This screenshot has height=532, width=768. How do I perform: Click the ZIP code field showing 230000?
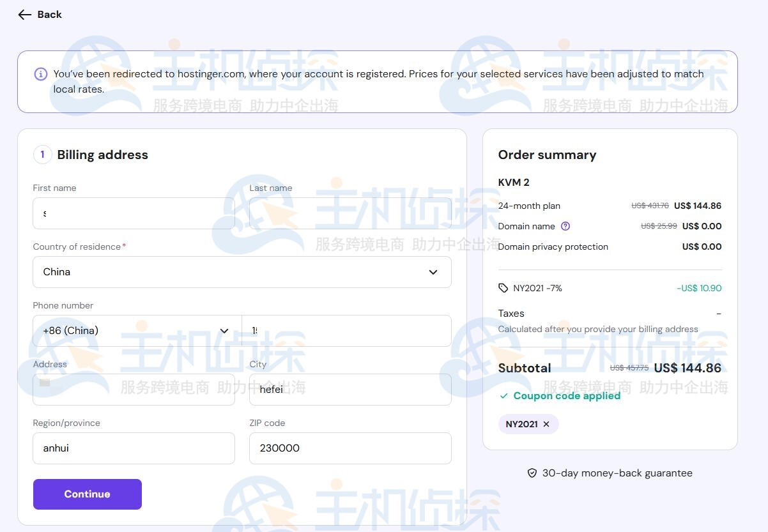point(350,448)
